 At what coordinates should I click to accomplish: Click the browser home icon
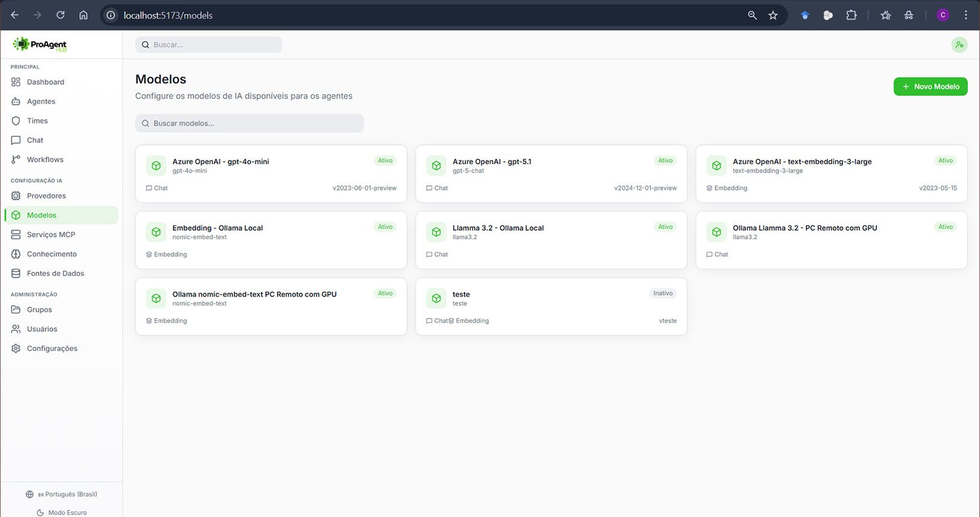(84, 15)
